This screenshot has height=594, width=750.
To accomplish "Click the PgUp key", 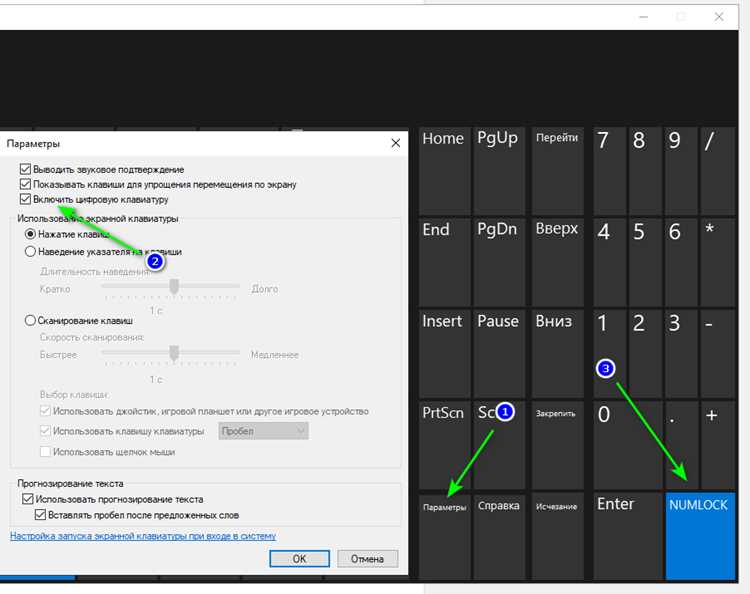I will [x=498, y=170].
